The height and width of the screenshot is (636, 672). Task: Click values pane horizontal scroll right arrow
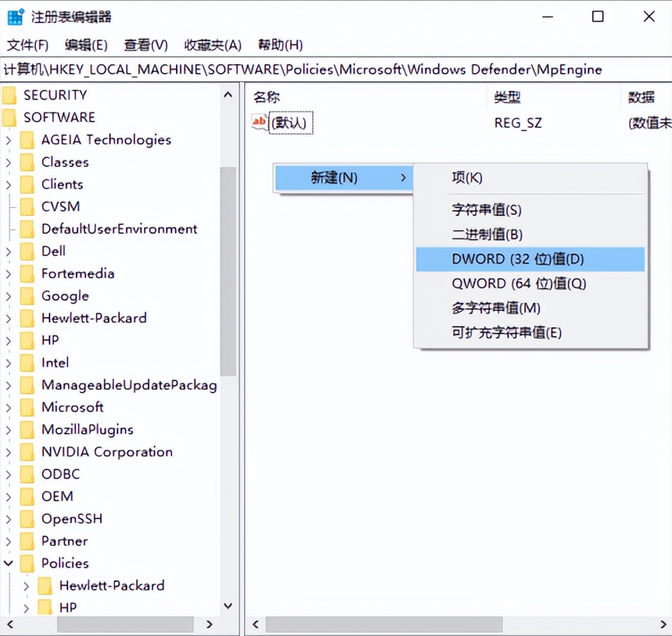coord(663,624)
